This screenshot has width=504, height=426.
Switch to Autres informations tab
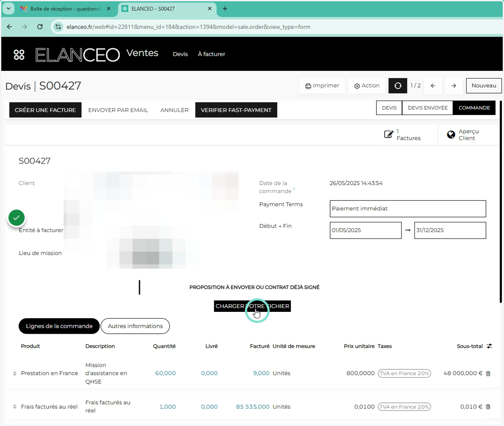click(135, 326)
